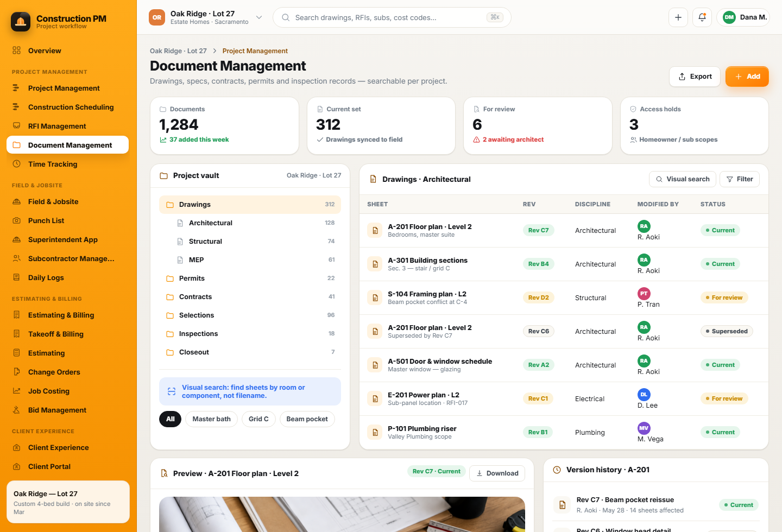Click the Change Orders icon
The height and width of the screenshot is (532, 782).
[x=17, y=372]
